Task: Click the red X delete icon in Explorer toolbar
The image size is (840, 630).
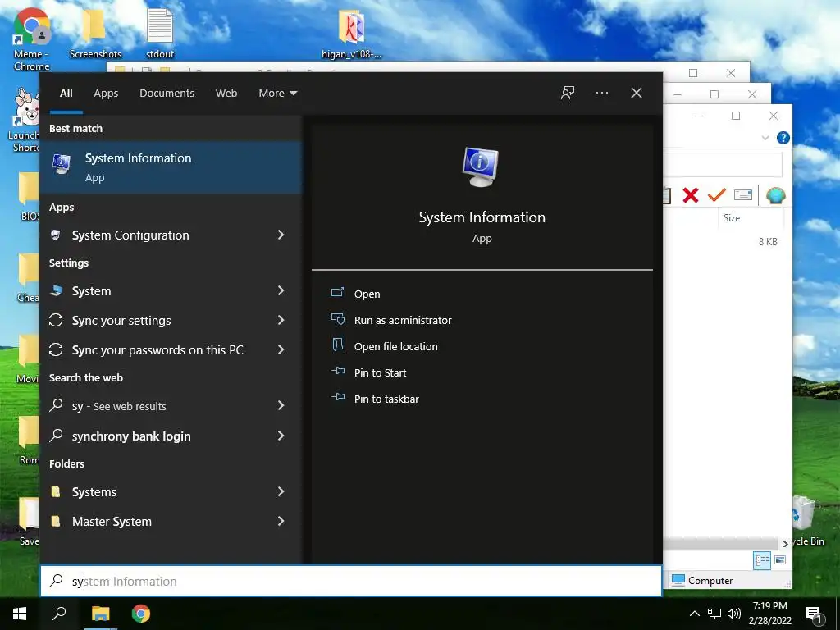Action: pyautogui.click(x=691, y=195)
